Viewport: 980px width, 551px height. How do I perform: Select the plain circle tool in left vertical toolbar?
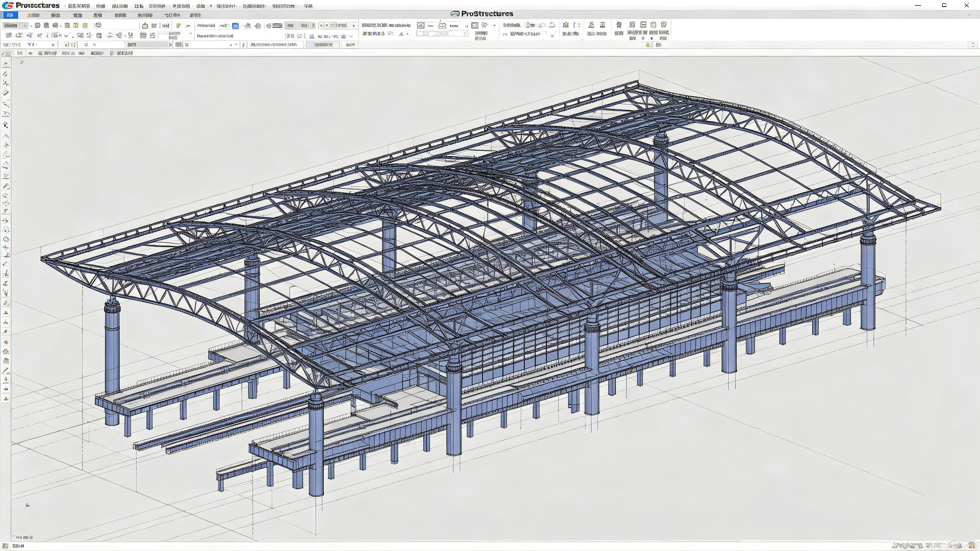point(6,239)
